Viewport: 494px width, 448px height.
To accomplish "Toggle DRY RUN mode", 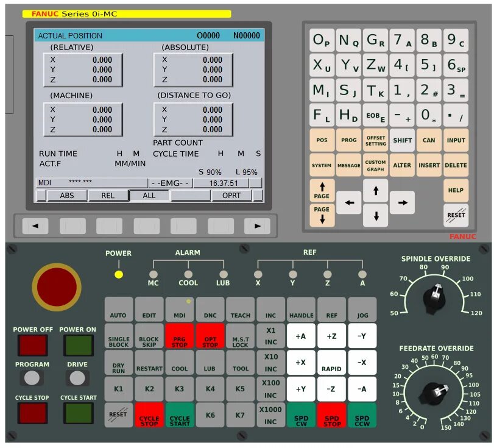I will (x=118, y=362).
